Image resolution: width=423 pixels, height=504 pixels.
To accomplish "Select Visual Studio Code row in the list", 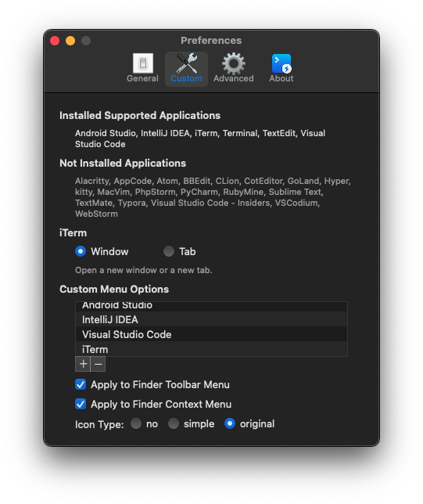I will 211,334.
